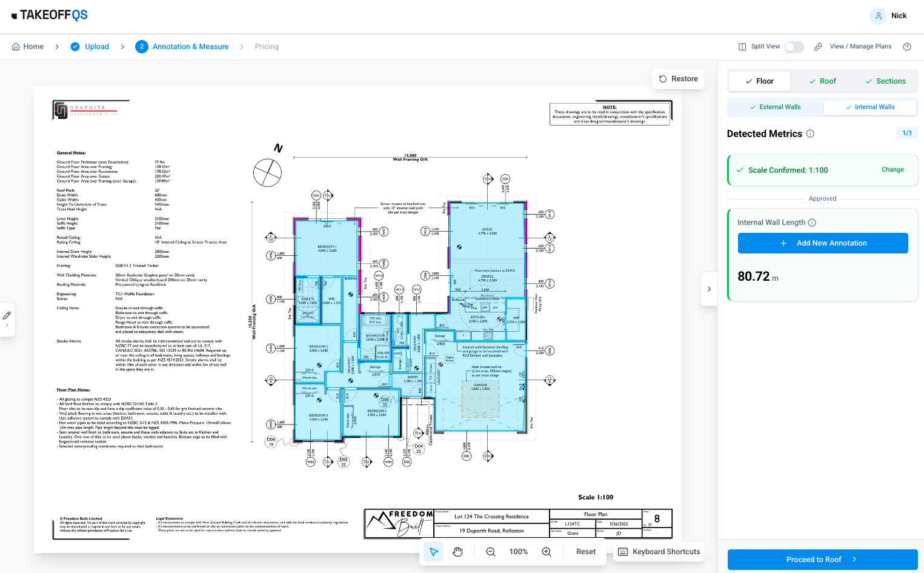The width and height of the screenshot is (924, 573).
Task: Open the help question mark icon
Action: [x=907, y=46]
